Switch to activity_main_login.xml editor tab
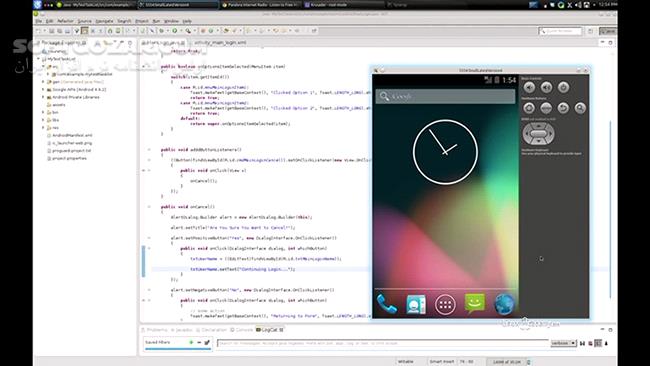 coord(220,42)
